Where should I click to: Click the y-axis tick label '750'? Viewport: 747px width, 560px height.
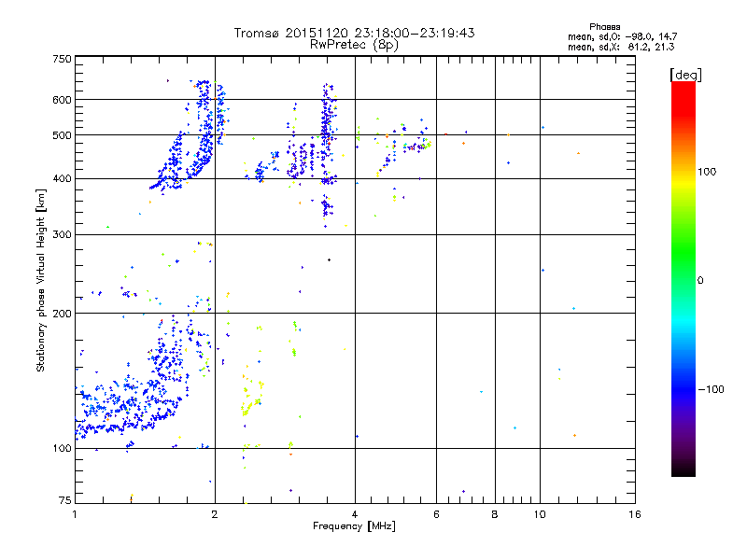[62, 59]
